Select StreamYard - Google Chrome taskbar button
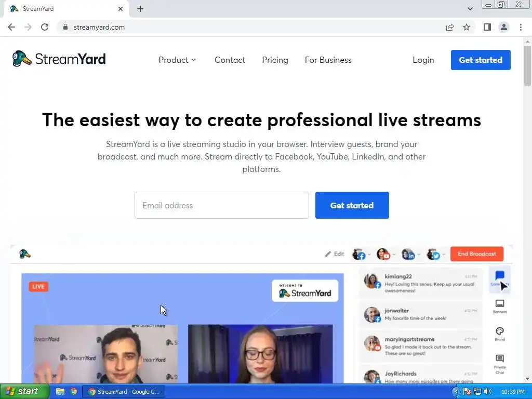The width and height of the screenshot is (532, 399). point(124,392)
